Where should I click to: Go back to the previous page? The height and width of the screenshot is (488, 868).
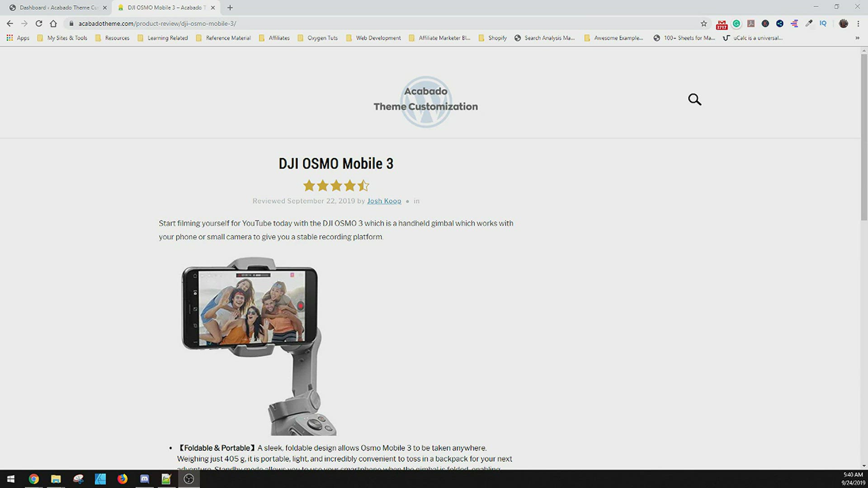click(10, 23)
